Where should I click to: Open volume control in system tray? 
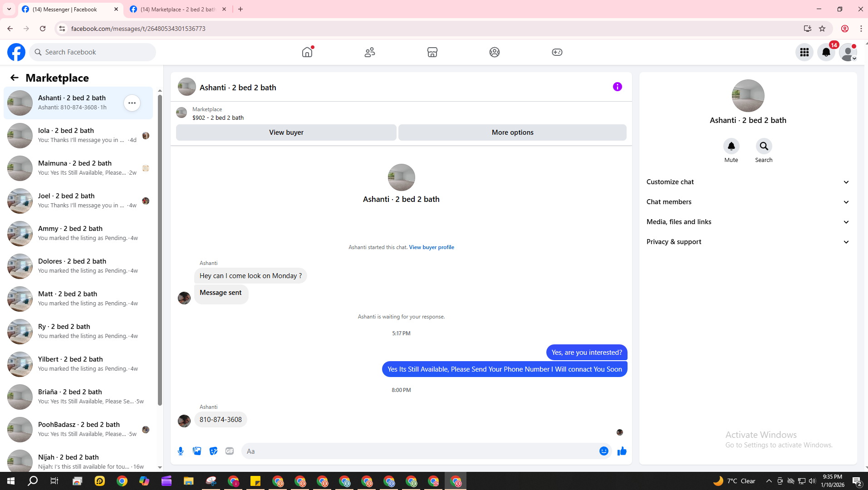point(812,481)
